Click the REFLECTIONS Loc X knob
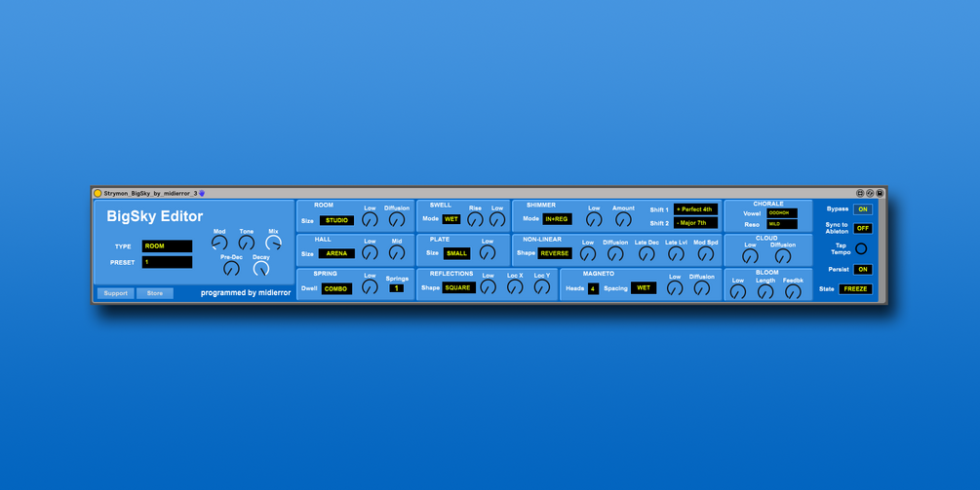This screenshot has height=490, width=980. [515, 286]
